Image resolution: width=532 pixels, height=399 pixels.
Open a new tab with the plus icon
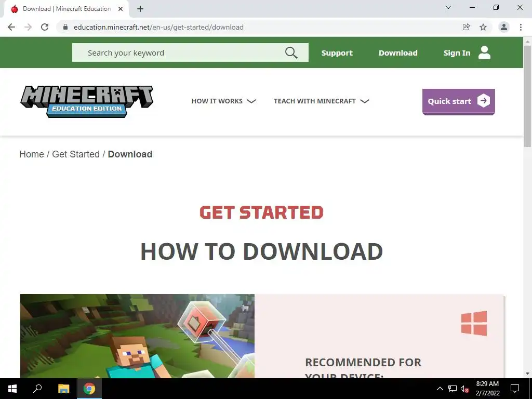[x=140, y=9]
